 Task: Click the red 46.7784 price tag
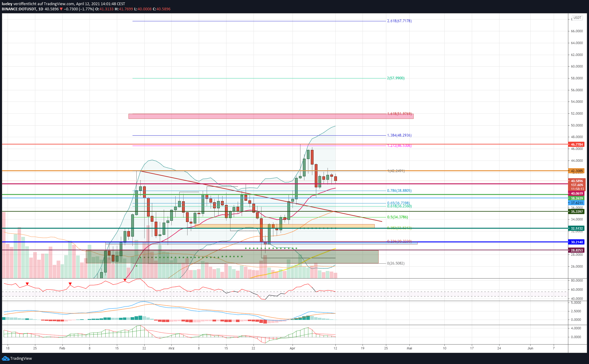tap(577, 144)
